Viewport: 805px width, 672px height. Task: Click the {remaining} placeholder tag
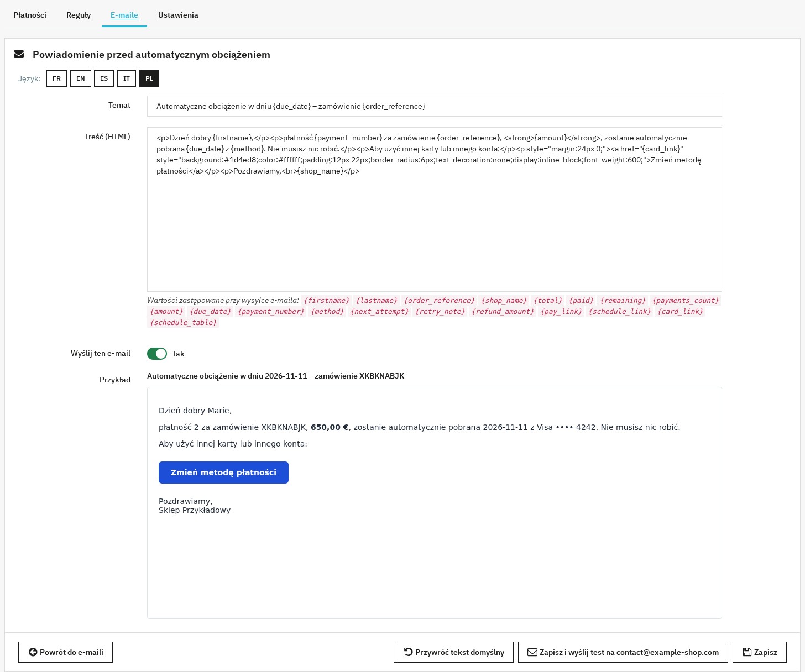pos(623,301)
